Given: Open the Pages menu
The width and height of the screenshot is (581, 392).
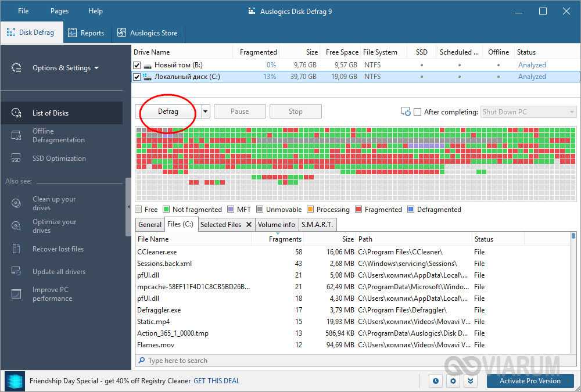Looking at the screenshot, I should click(59, 11).
